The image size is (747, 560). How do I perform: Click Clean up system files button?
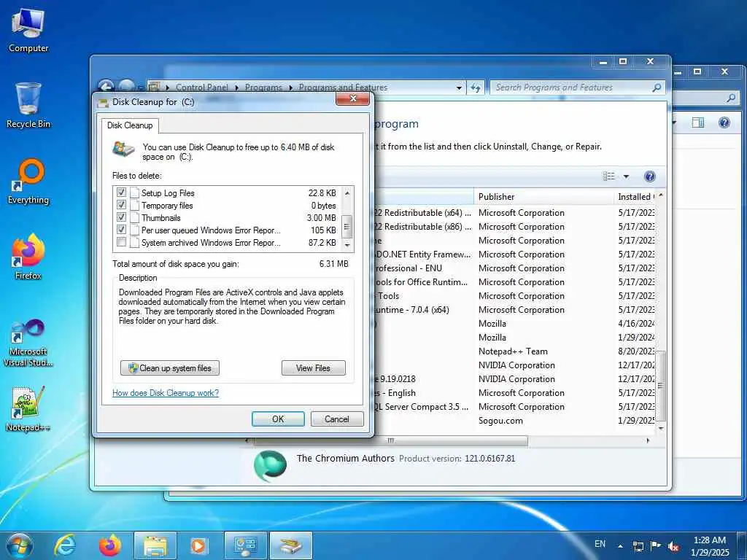(x=170, y=367)
